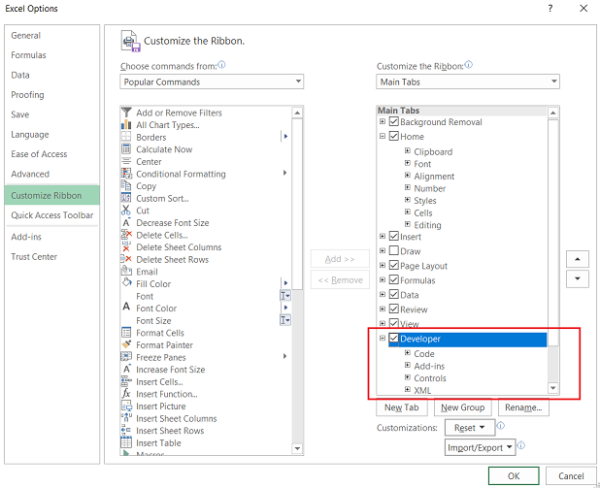Click the Increase Font Size icon
The height and width of the screenshot is (488, 600).
coord(126,369)
